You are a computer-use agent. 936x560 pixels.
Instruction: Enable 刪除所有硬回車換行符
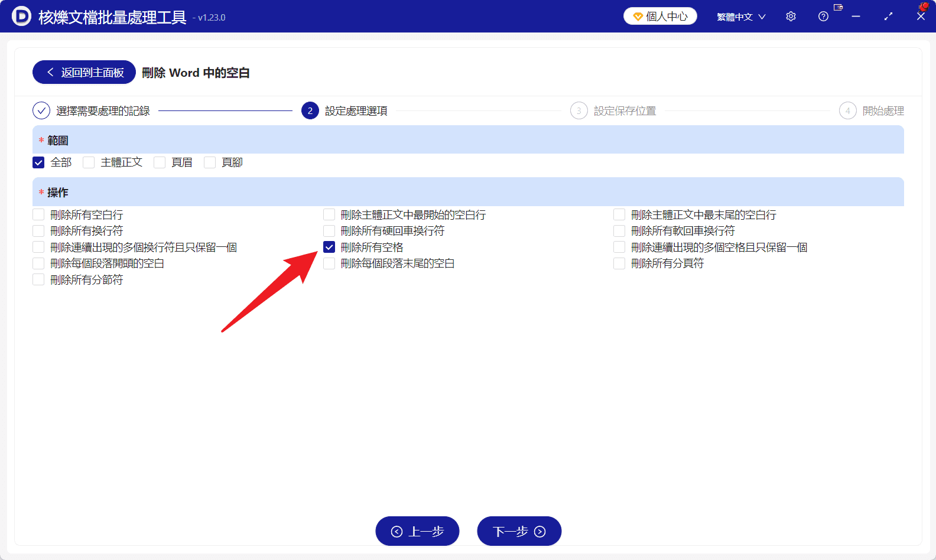point(329,230)
